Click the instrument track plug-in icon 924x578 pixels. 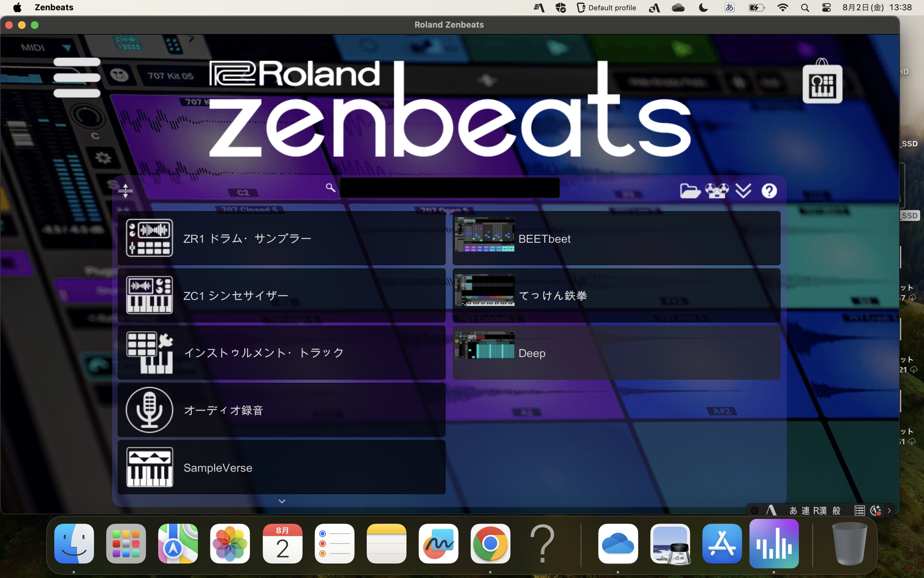click(149, 353)
